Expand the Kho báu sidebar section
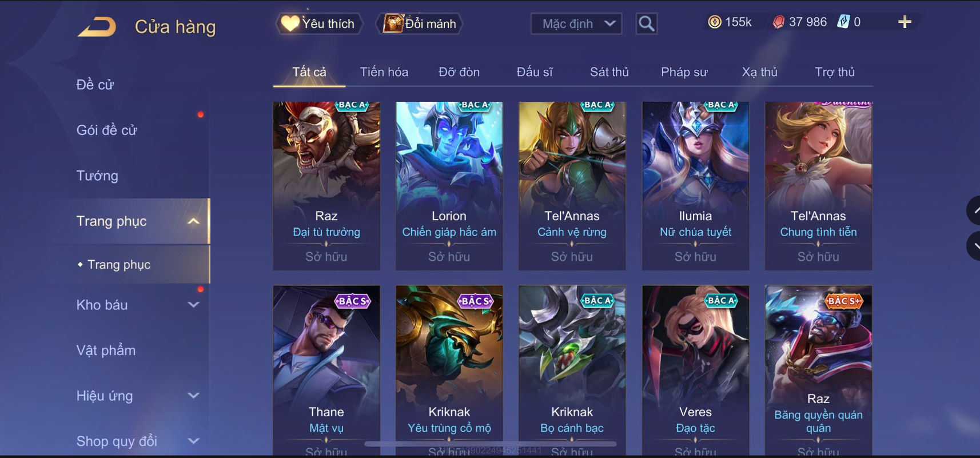This screenshot has width=980, height=458. 194,305
